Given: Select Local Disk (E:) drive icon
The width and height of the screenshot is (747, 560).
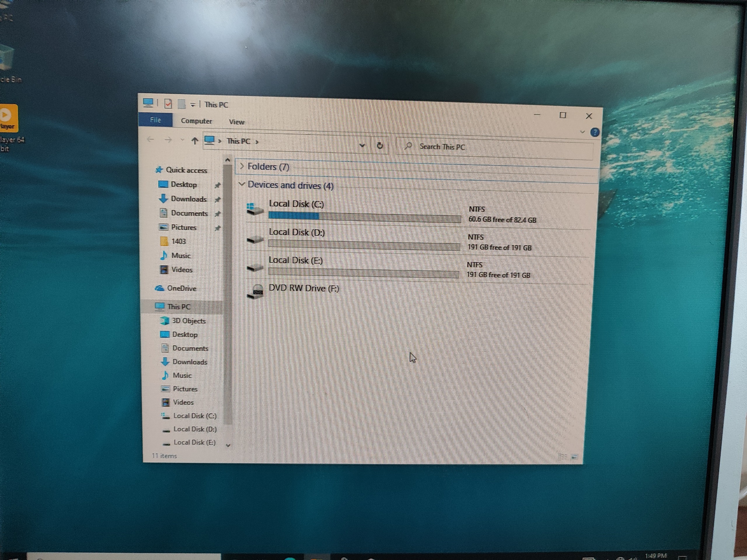Looking at the screenshot, I should (255, 268).
